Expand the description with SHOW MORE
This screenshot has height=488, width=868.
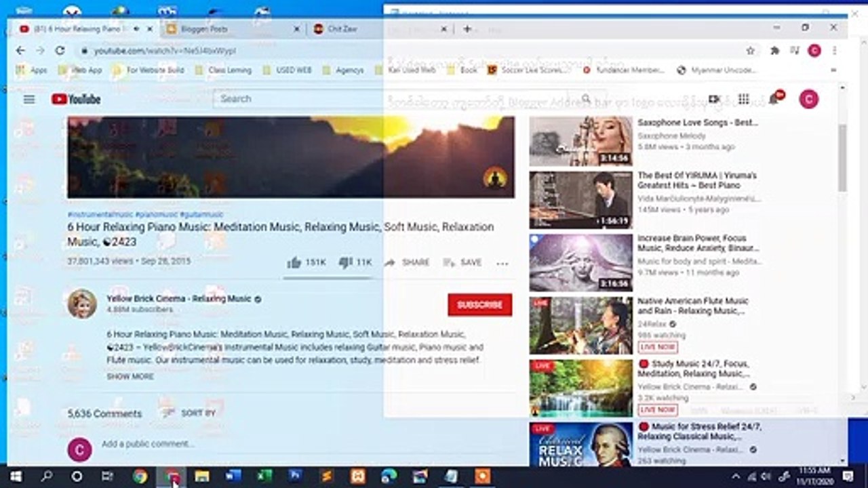[x=130, y=376]
